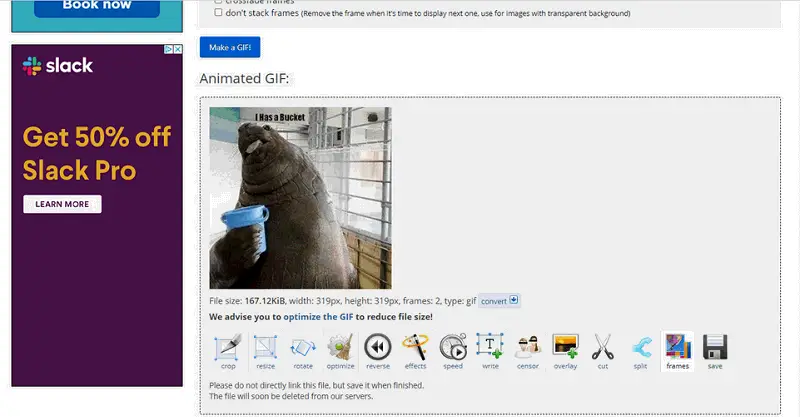Enable the don't stack frames checkbox
The width and height of the screenshot is (800, 417).
(218, 12)
